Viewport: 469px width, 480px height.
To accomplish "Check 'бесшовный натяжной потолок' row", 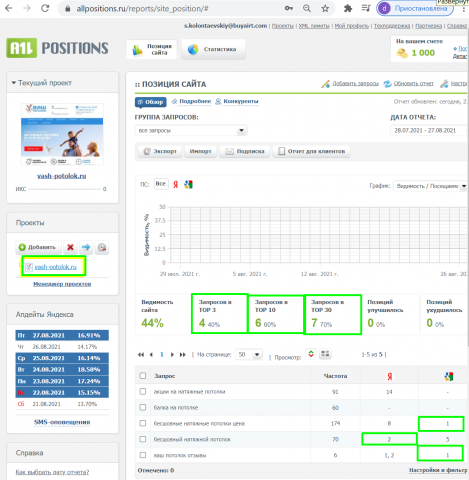I will [x=143, y=439].
